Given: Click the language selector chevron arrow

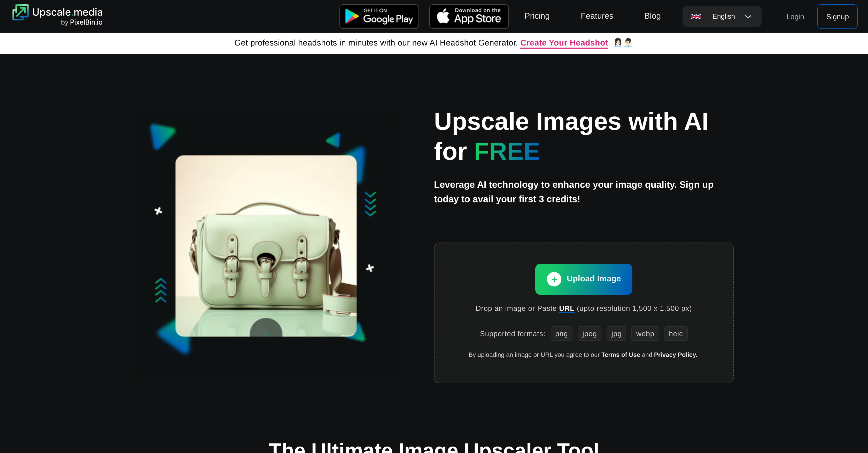Looking at the screenshot, I should pos(748,17).
